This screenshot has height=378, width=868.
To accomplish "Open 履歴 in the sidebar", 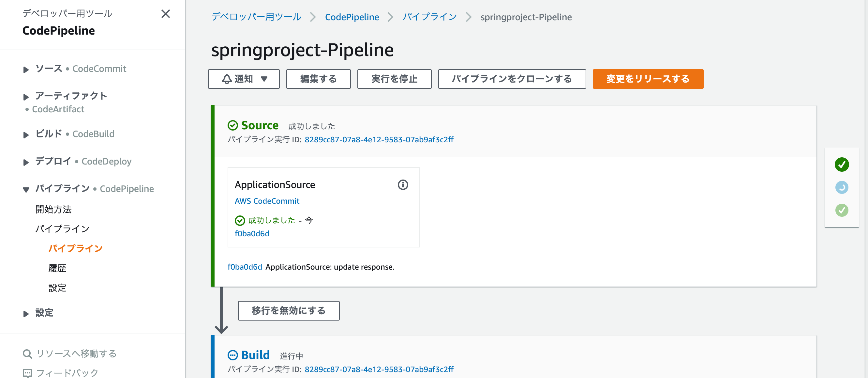I will pyautogui.click(x=57, y=268).
